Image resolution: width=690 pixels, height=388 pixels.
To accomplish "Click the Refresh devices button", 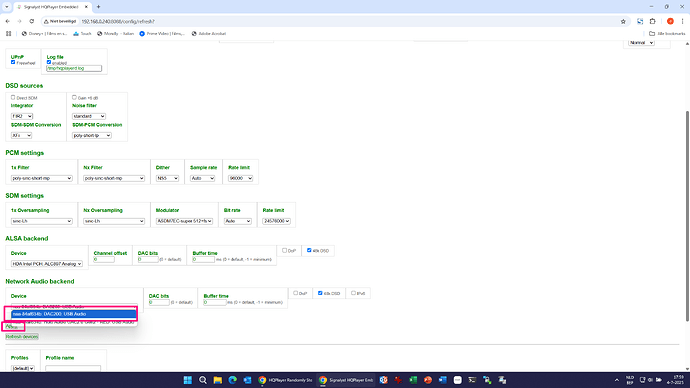I will [22, 337].
